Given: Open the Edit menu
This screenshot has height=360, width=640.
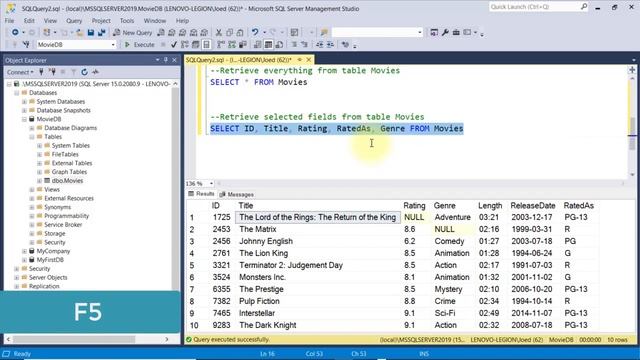Looking at the screenshot, I should pos(29,20).
